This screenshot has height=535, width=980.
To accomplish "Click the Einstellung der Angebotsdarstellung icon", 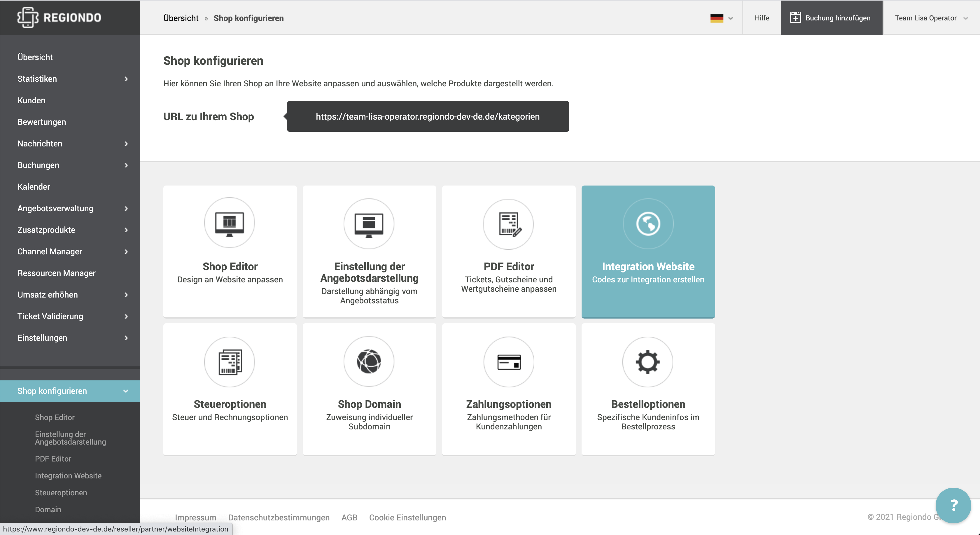I will coord(369,224).
